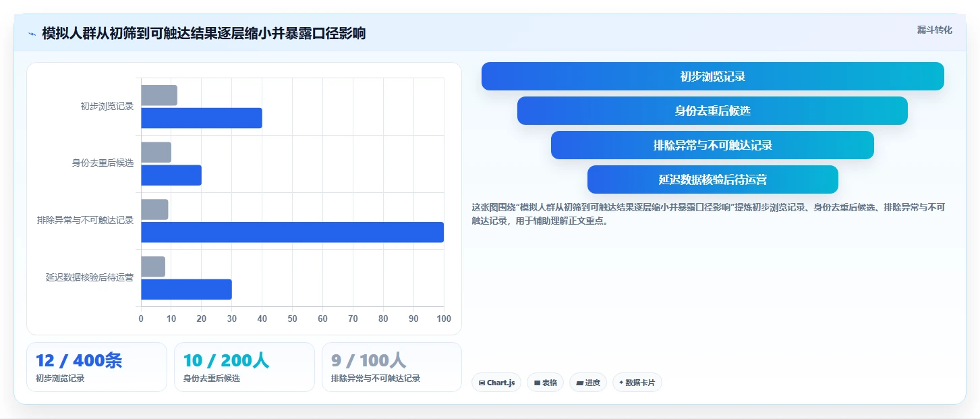Select the 排除异常与不可触达记录 funnel stage bar
The height and width of the screenshot is (419, 980).
712,145
